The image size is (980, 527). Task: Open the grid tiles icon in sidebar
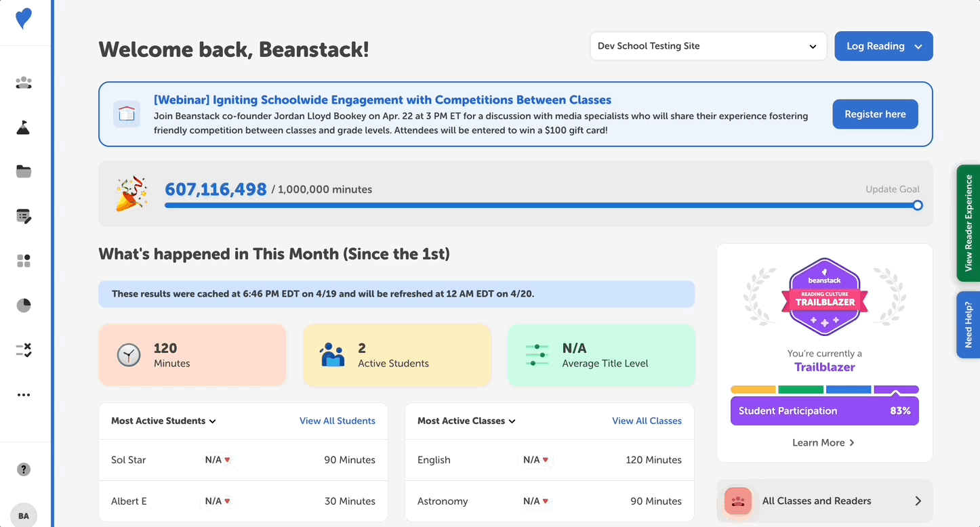point(24,261)
